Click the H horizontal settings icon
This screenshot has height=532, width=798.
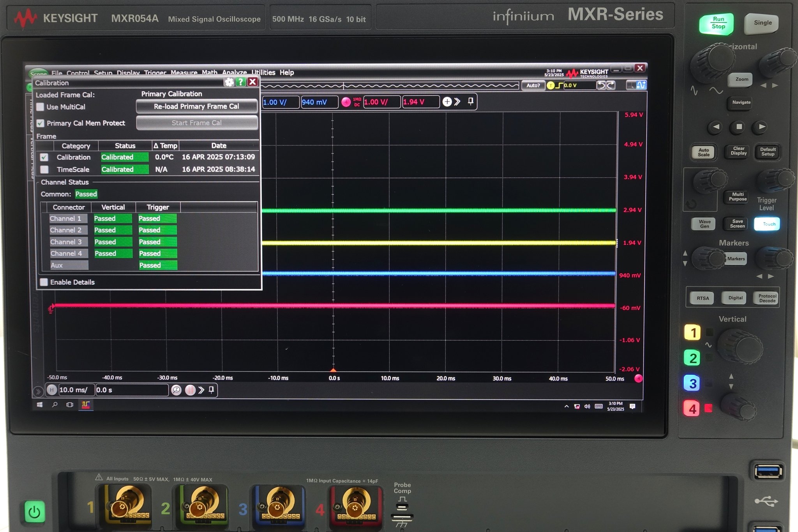pos(51,390)
